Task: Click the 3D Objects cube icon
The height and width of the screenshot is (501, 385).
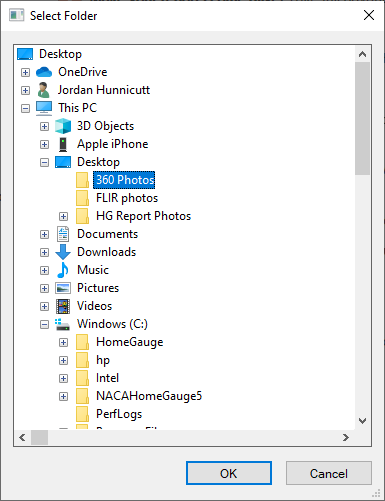Action: 63,126
